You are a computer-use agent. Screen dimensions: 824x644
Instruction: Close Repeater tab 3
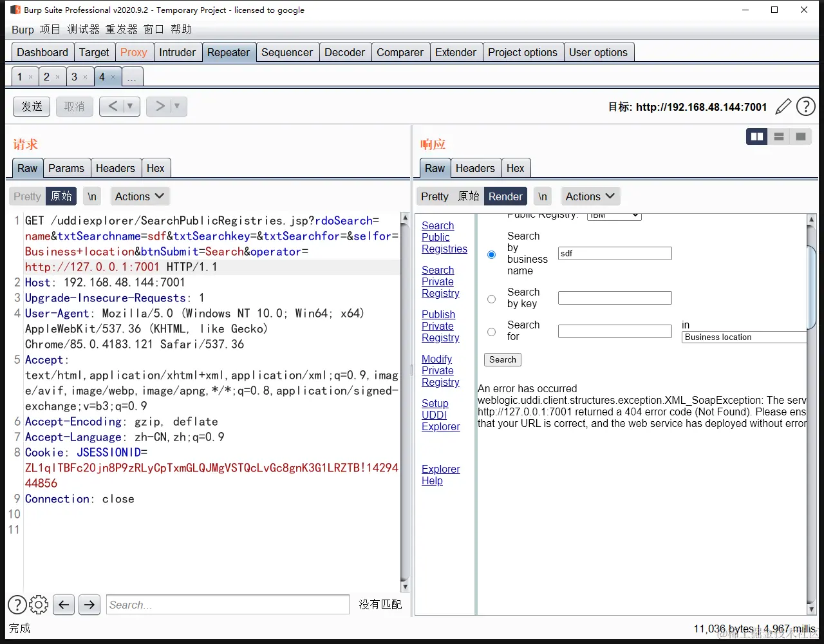[x=85, y=77]
